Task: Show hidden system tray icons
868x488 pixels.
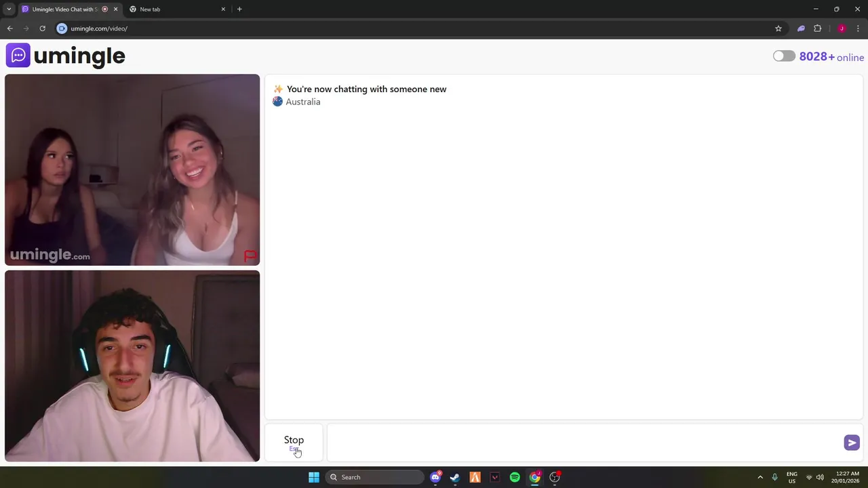Action: [760, 477]
